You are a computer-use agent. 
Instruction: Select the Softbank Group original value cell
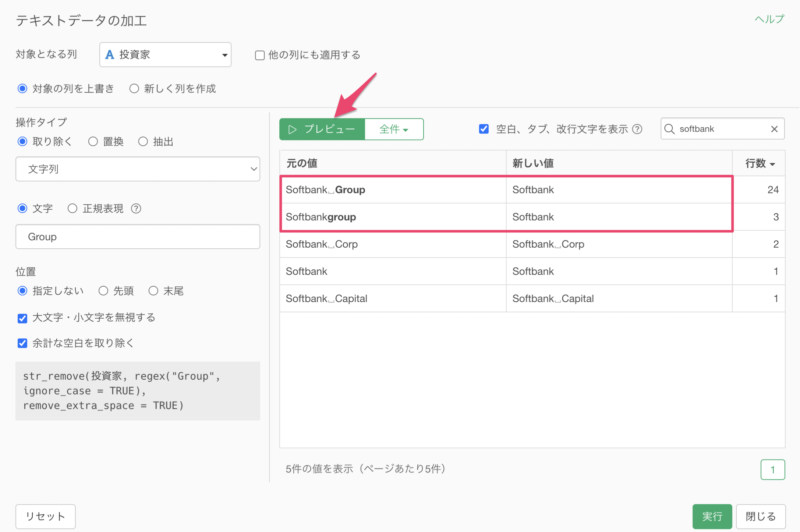click(393, 190)
